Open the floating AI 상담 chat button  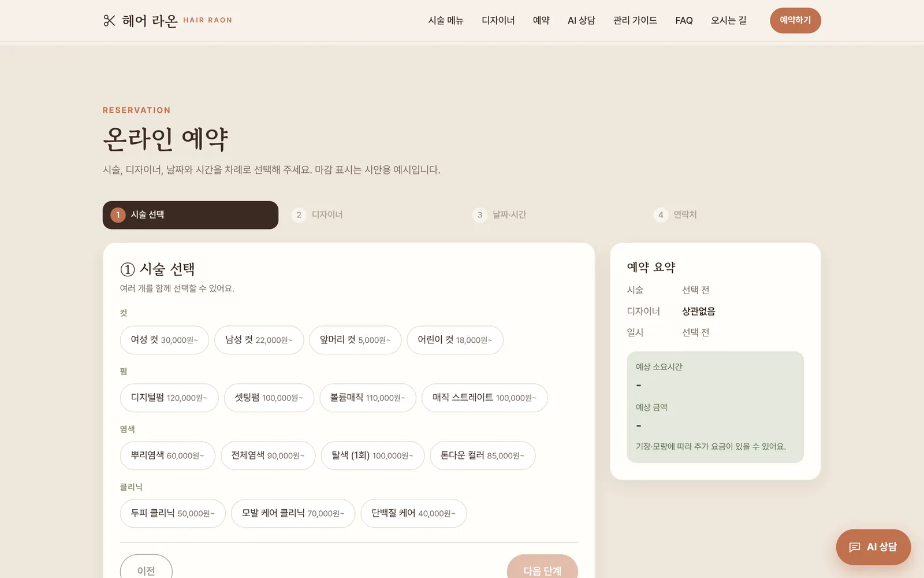click(x=873, y=547)
